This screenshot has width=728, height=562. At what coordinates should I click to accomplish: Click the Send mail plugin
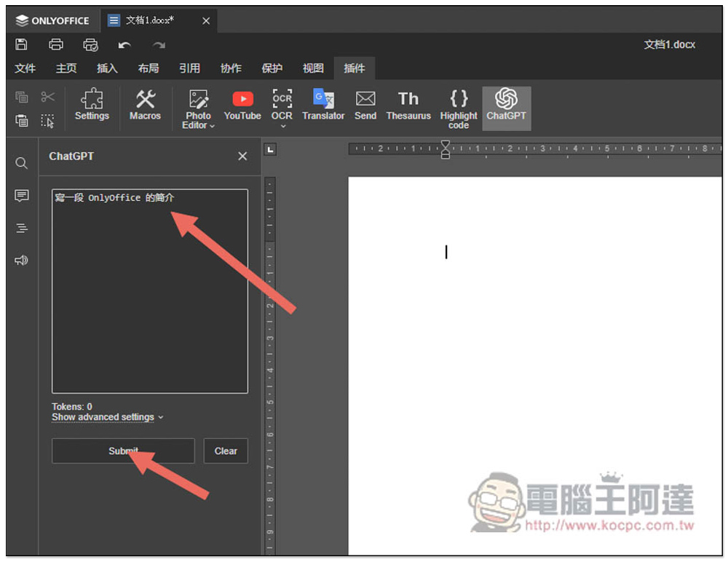click(x=365, y=105)
